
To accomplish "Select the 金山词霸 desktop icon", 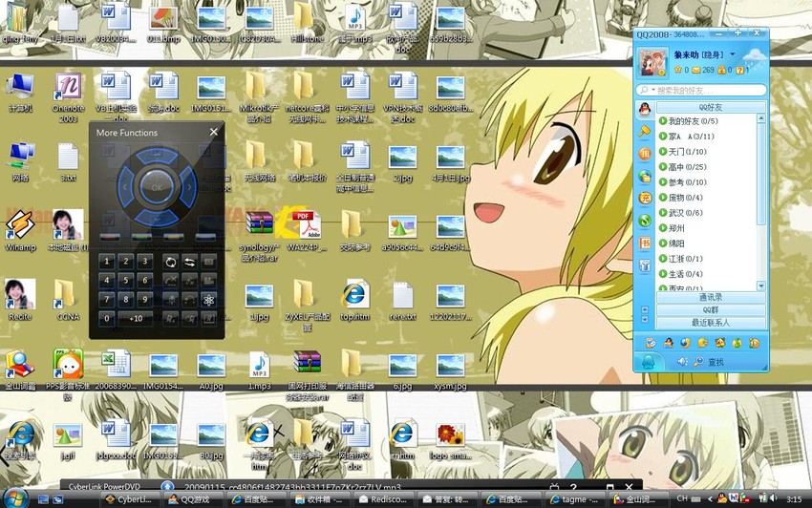I will [20, 370].
